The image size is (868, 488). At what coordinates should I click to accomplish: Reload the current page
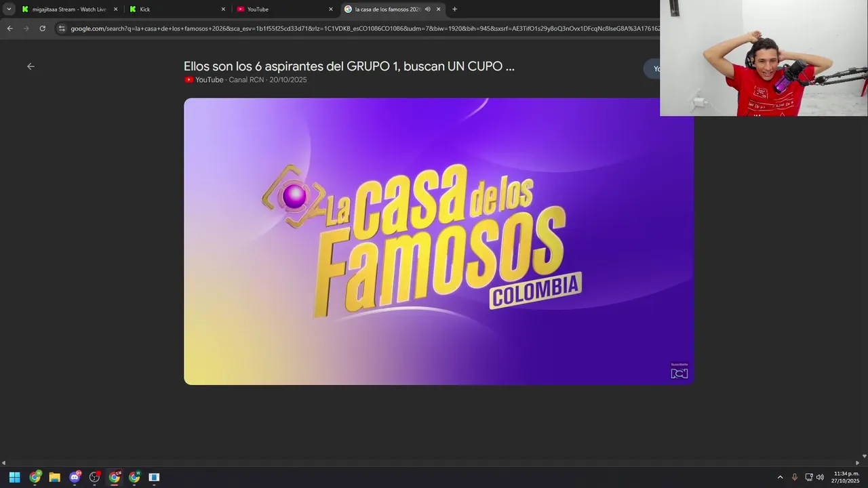[42, 28]
